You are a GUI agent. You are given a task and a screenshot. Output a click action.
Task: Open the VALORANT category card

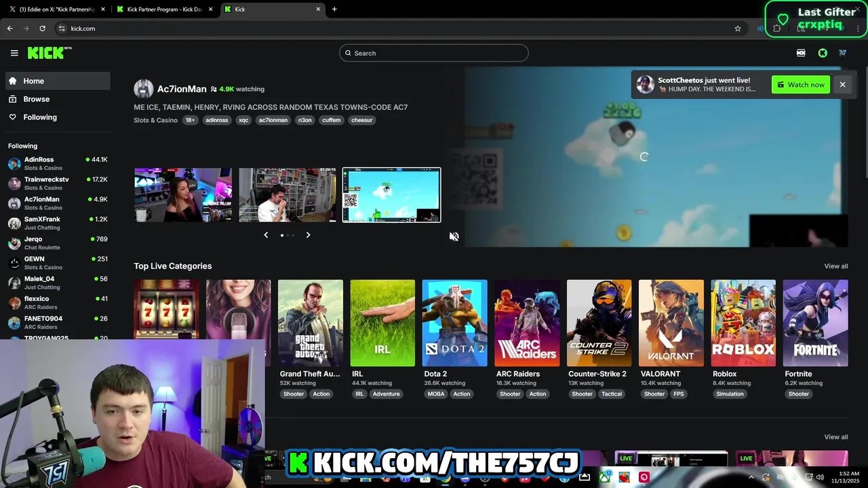point(671,323)
